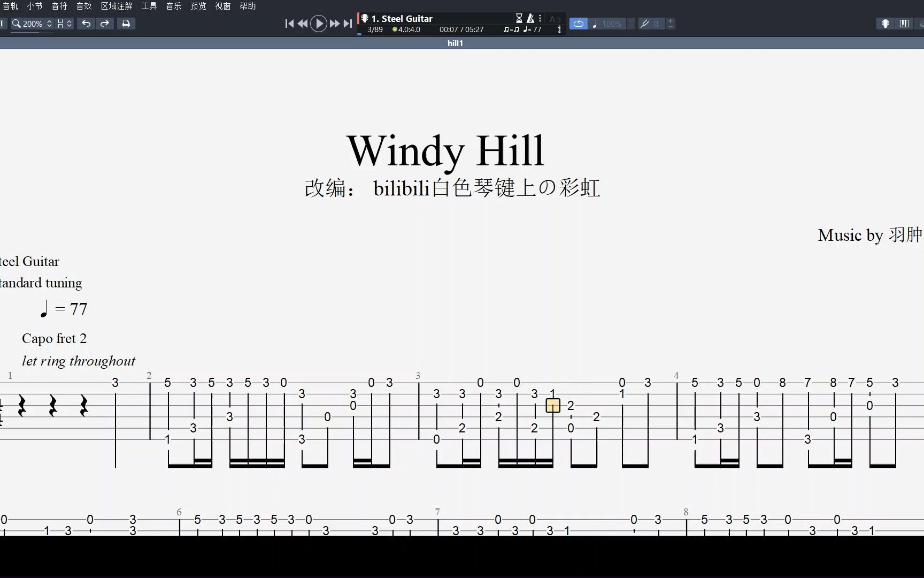The image size is (924, 578).
Task: Jump to first bar of score
Action: (x=289, y=24)
